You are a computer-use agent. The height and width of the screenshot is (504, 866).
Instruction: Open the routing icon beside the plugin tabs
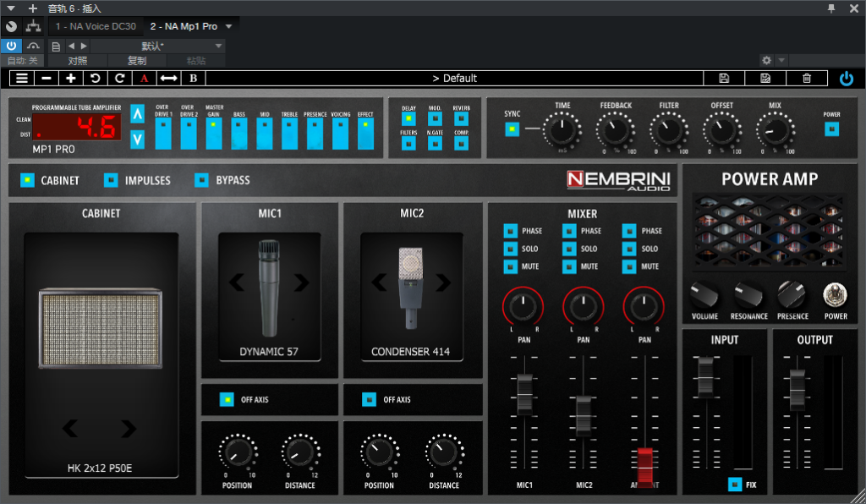click(33, 26)
